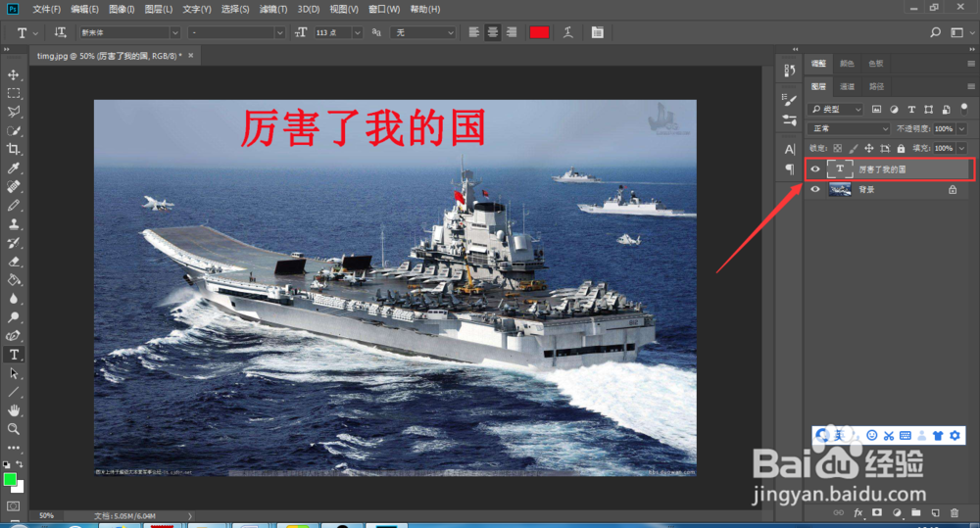This screenshot has width=980, height=528.
Task: Open the fill 填充 slider dropdown
Action: [x=961, y=148]
